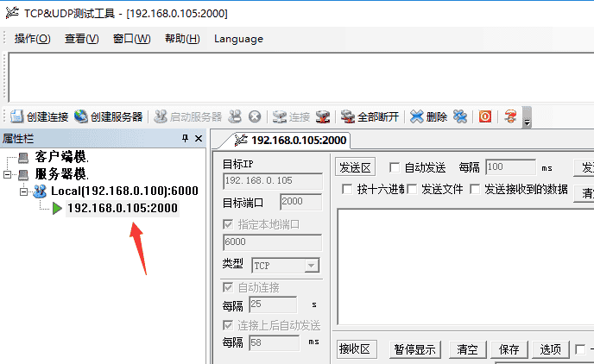Open the 操作(O) menu
The width and height of the screenshot is (594, 364).
point(32,39)
